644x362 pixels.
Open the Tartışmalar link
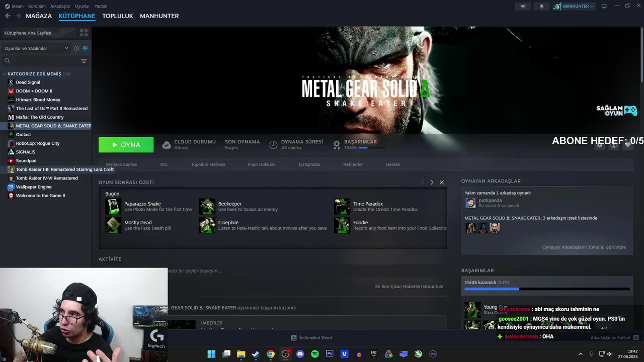pos(309,164)
